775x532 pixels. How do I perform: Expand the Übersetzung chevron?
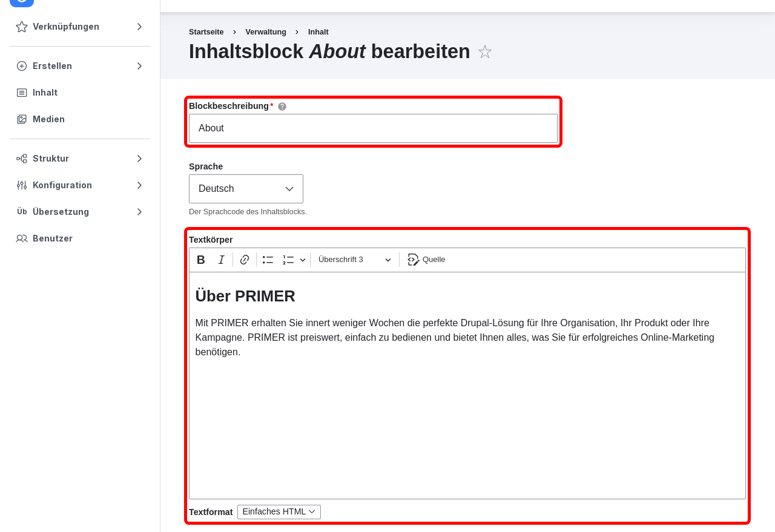coord(139,212)
